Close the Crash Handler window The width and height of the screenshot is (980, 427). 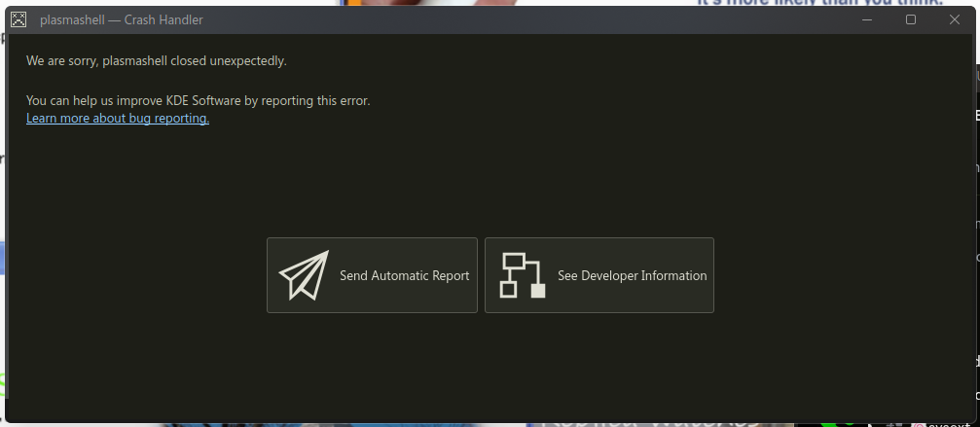click(955, 20)
